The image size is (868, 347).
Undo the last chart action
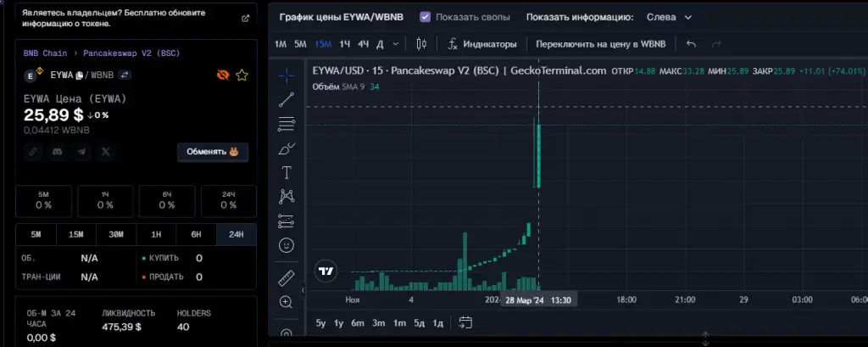pyautogui.click(x=691, y=44)
